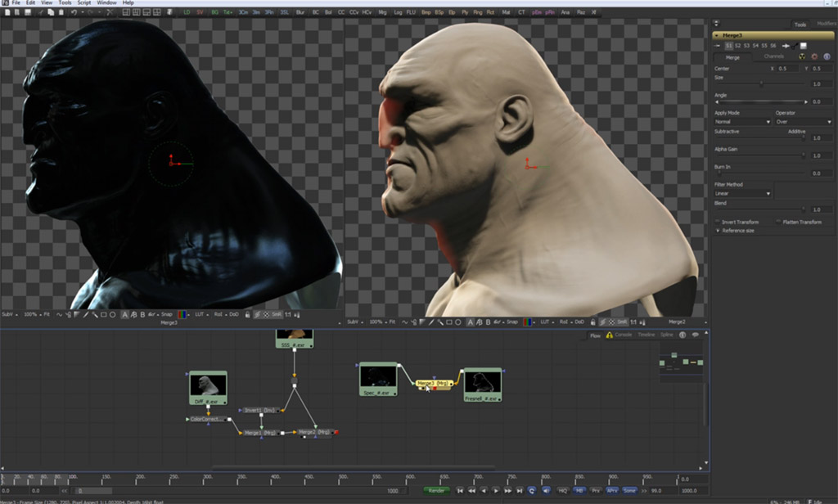Click the New composition toolbar icon
Viewport: 838px width, 504px height.
click(7, 12)
